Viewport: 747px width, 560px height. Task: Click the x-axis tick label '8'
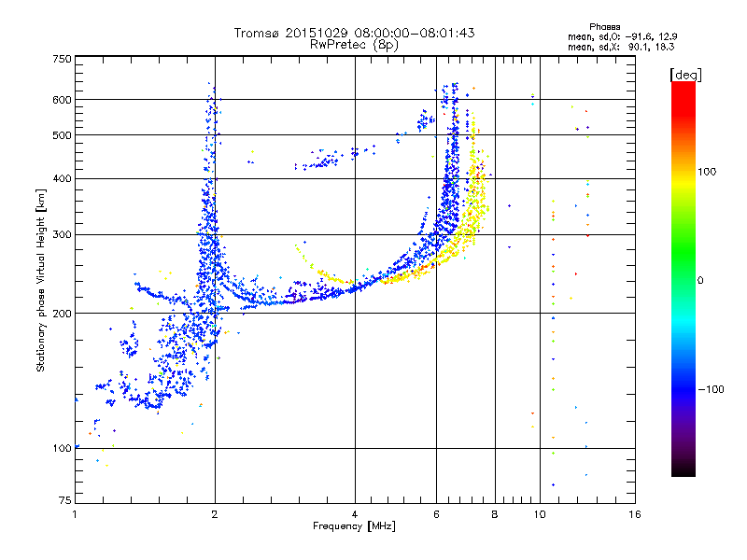[495, 514]
